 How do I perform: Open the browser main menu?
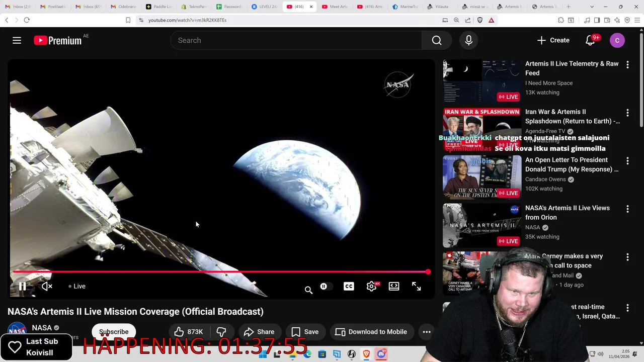(x=637, y=20)
